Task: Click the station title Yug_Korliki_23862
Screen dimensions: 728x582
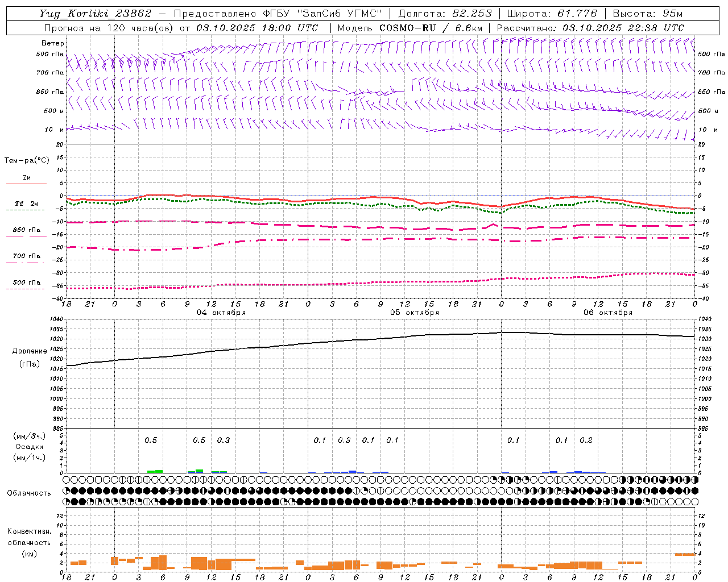Action: [95, 14]
